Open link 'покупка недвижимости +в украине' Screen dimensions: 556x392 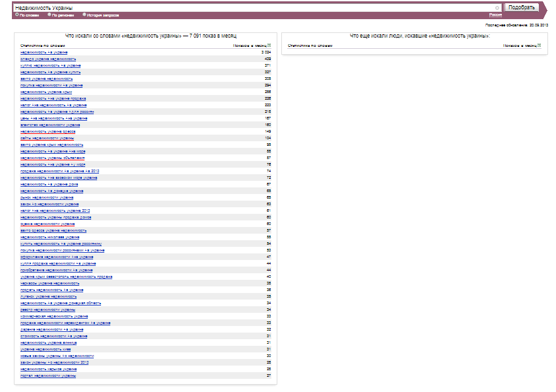tap(52, 85)
